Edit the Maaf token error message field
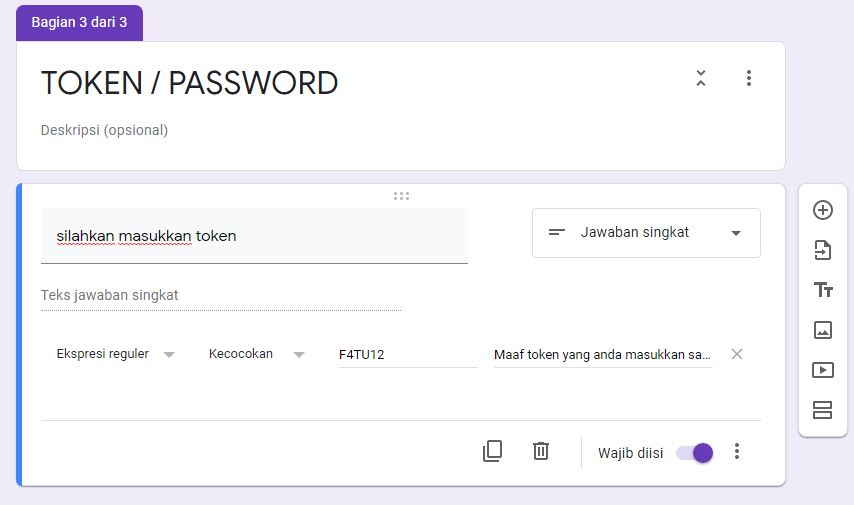This screenshot has height=505, width=854. pos(603,355)
